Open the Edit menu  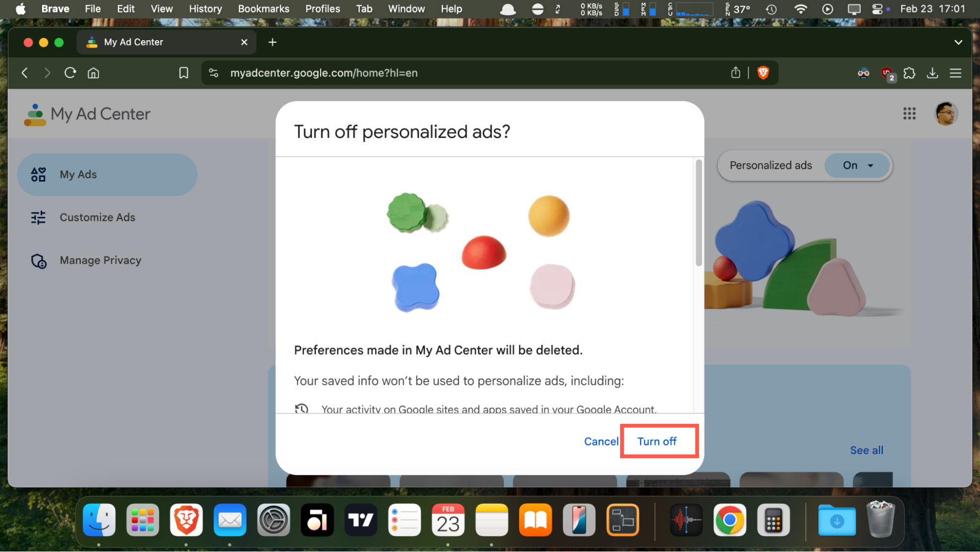click(x=126, y=9)
